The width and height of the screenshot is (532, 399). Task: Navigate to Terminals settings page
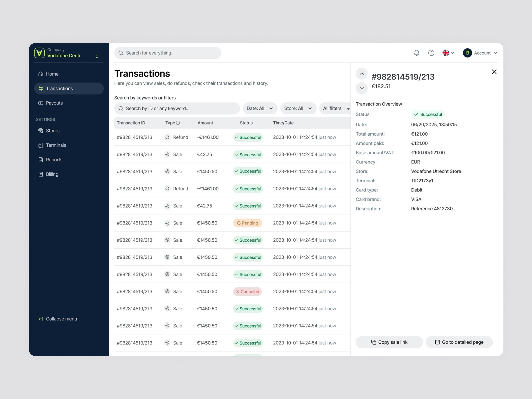pos(56,145)
